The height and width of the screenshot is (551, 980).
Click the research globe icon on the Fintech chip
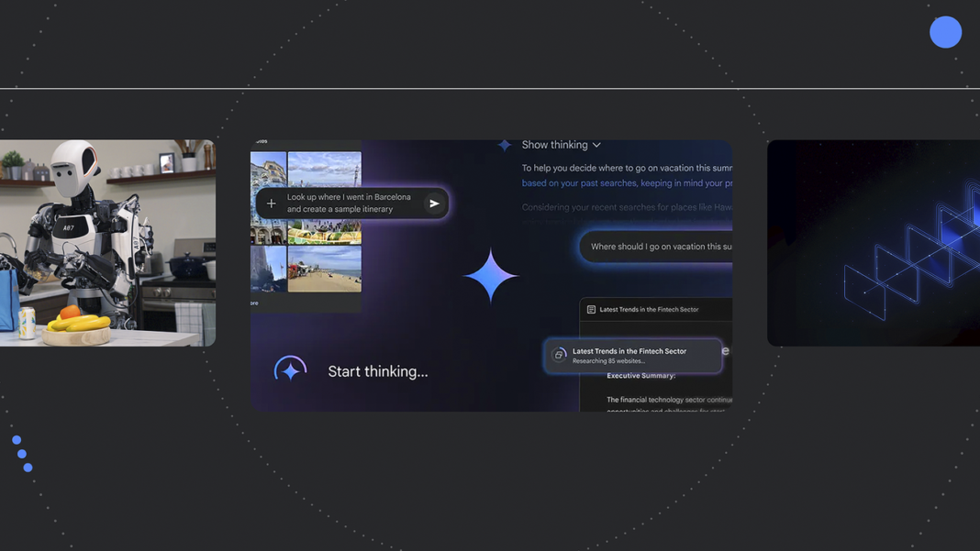[559, 354]
